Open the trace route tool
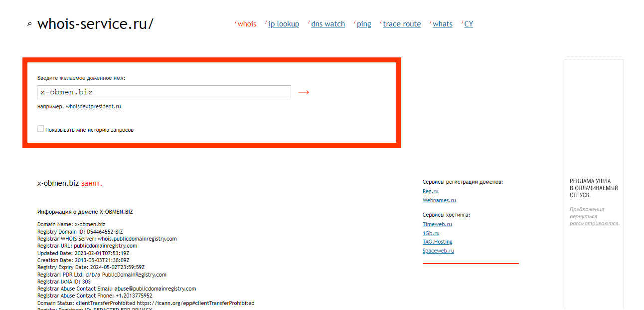 click(402, 24)
